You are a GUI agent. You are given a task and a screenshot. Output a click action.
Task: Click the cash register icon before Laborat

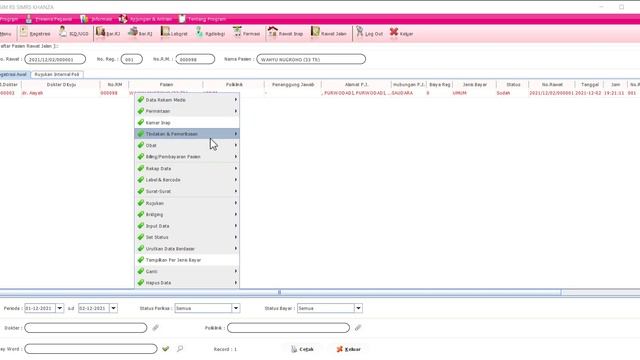pyautogui.click(x=140, y=33)
